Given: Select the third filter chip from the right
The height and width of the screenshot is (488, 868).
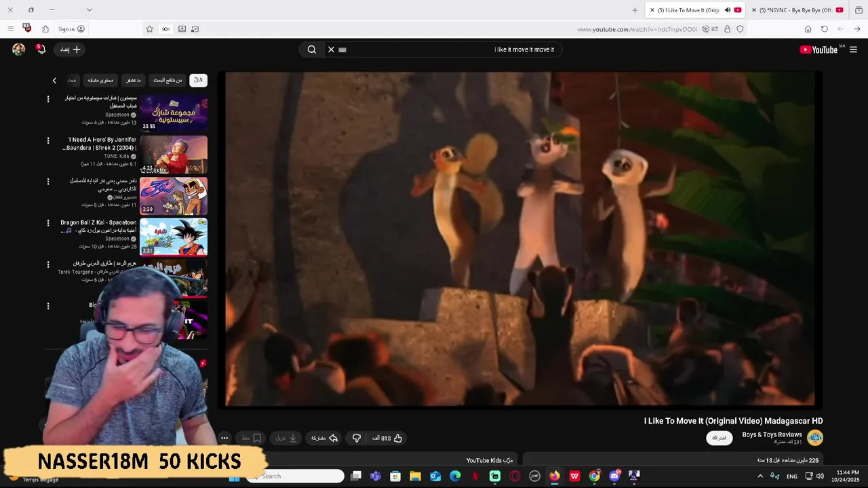Looking at the screenshot, I should [x=134, y=80].
